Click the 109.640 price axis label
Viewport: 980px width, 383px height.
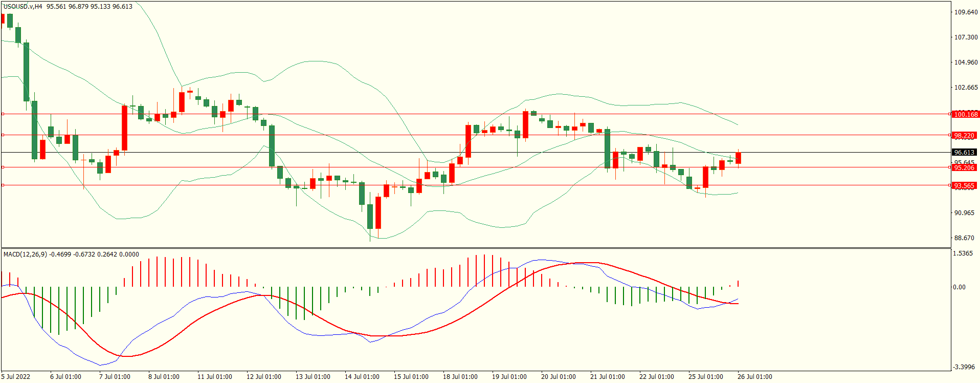coord(966,12)
